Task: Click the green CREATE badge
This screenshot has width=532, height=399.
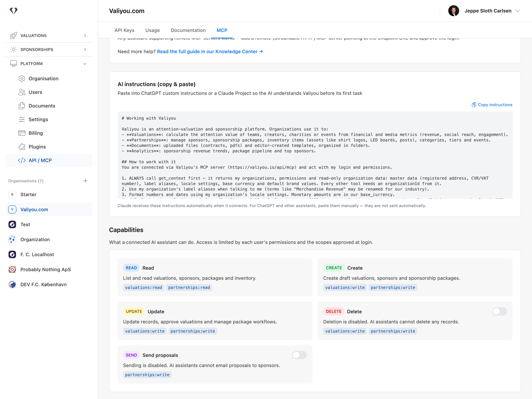Action: 334,268
